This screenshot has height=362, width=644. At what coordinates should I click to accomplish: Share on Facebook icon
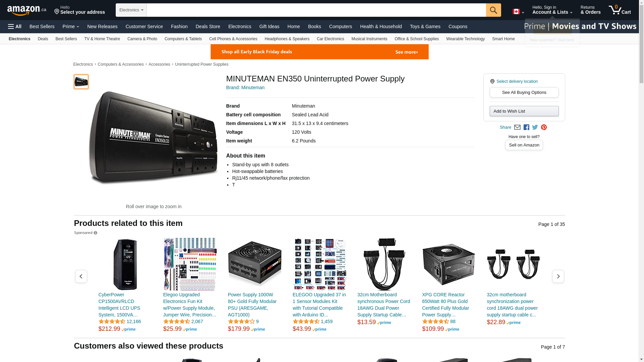tap(526, 127)
